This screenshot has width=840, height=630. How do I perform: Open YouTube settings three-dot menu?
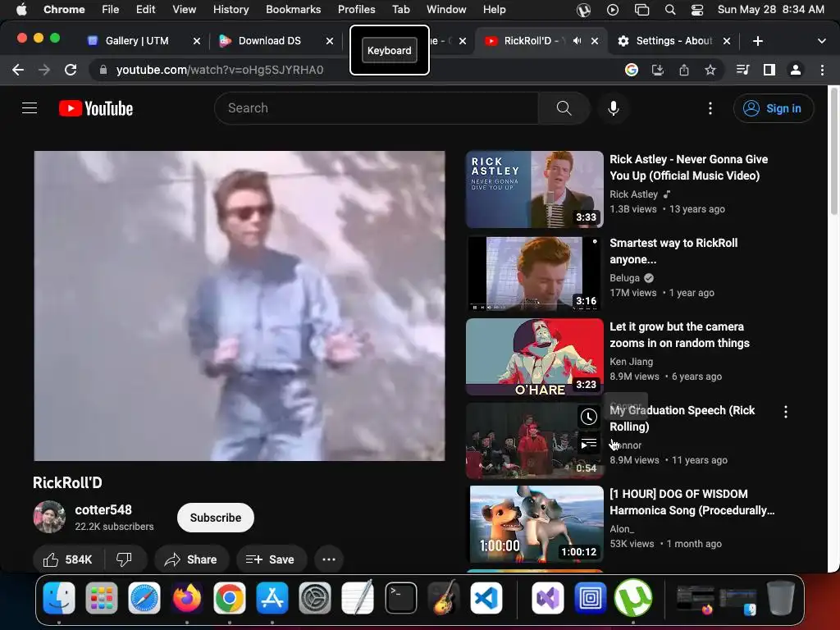coord(710,108)
